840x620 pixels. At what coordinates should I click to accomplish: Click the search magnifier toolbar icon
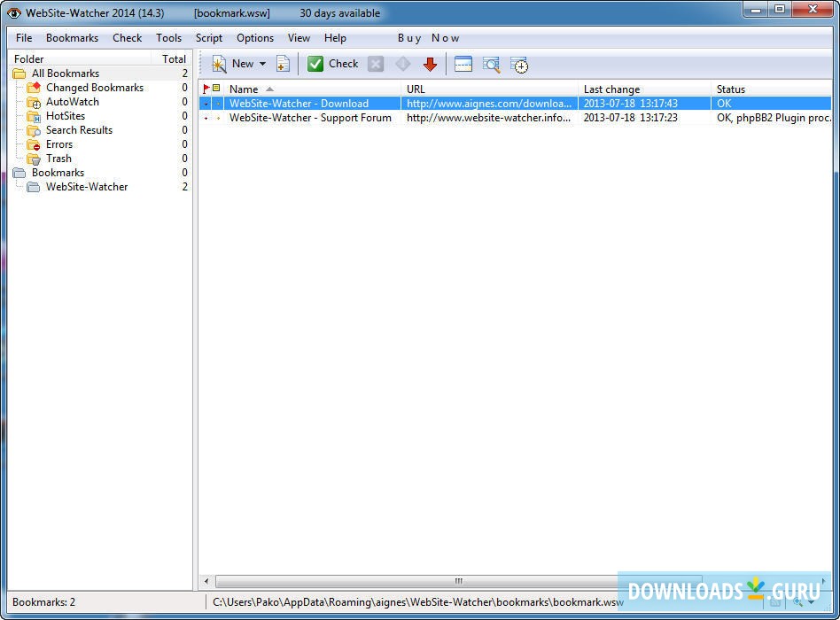click(491, 65)
